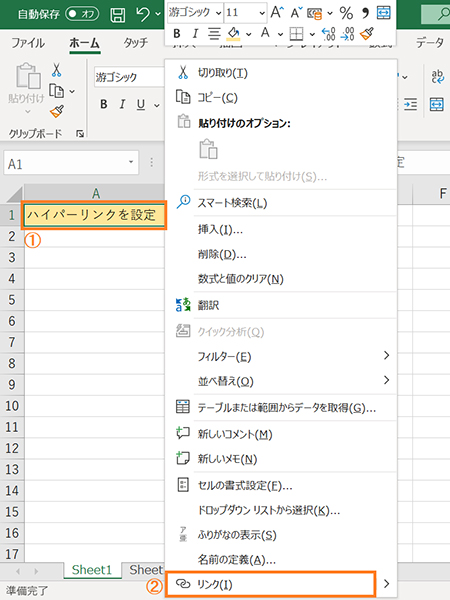This screenshot has width=450, height=600.
Task: Open the Undo history dropdown arrow
Action: point(158,15)
